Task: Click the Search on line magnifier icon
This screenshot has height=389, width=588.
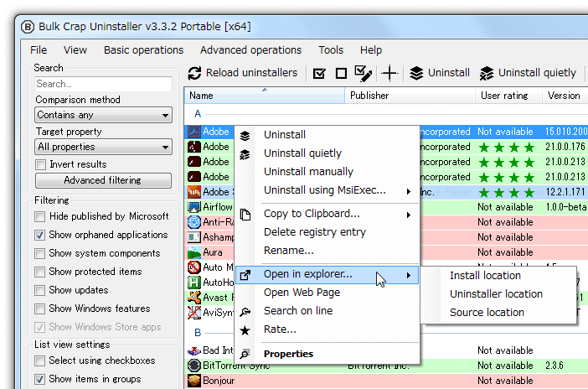Action: [245, 312]
